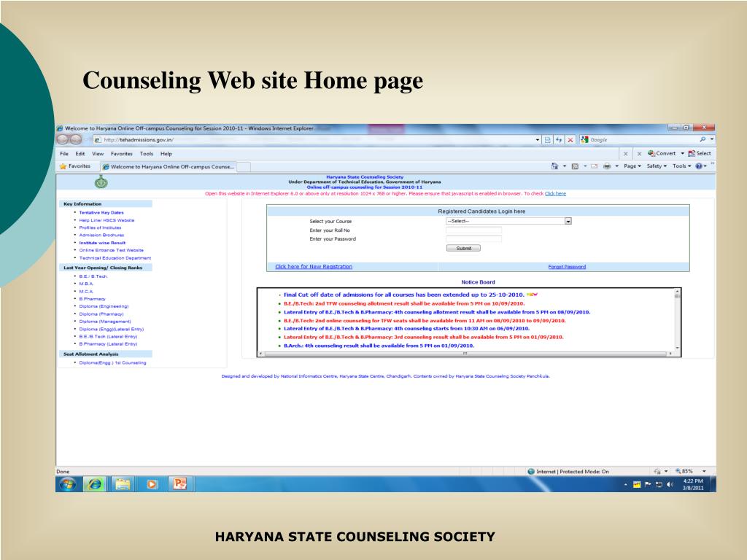The height and width of the screenshot is (560, 747).
Task: Open Tentative Key Dates link
Action: click(101, 213)
